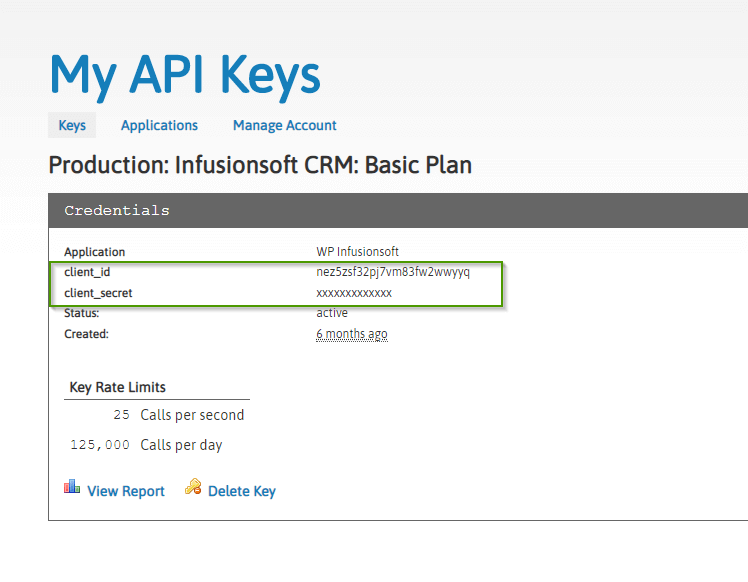Click the Credentials section header
Viewport: 748px width, 582px height.
(x=398, y=210)
